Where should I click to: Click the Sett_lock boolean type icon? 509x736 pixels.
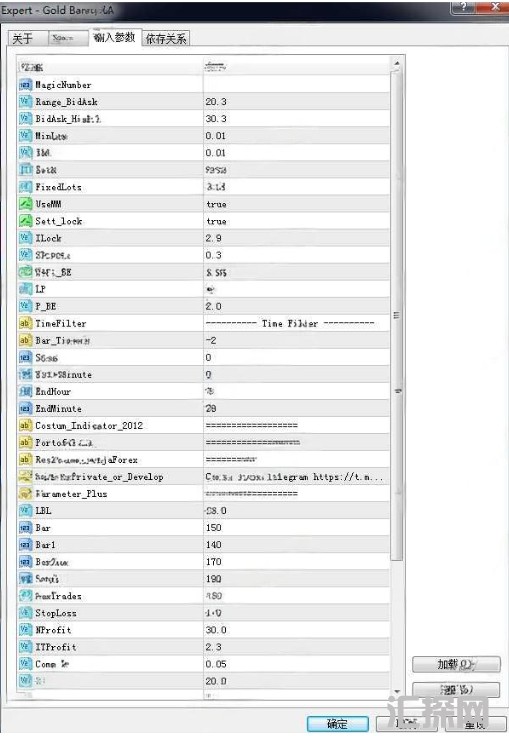coord(25,221)
